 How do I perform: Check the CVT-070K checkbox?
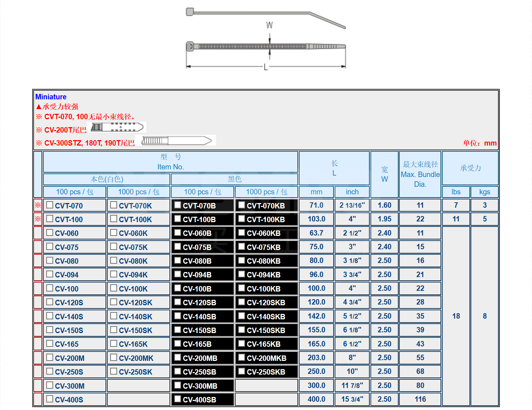[114, 205]
